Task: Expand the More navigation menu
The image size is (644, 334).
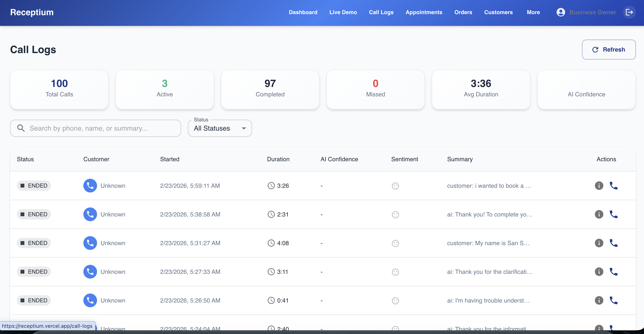Action: pos(533,12)
